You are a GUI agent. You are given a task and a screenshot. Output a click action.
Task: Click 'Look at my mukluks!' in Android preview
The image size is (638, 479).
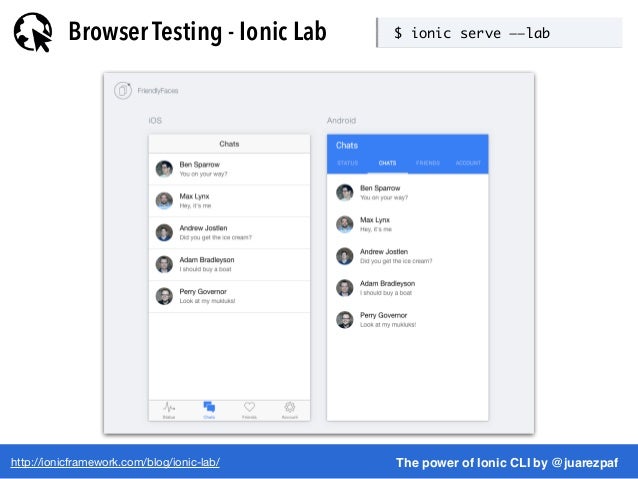(388, 324)
